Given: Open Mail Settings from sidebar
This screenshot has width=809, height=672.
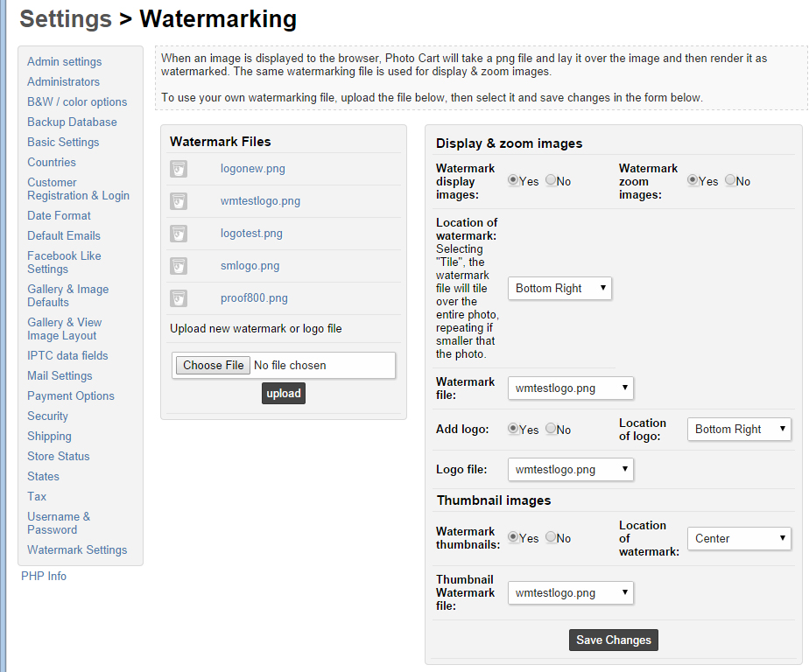Looking at the screenshot, I should [60, 376].
